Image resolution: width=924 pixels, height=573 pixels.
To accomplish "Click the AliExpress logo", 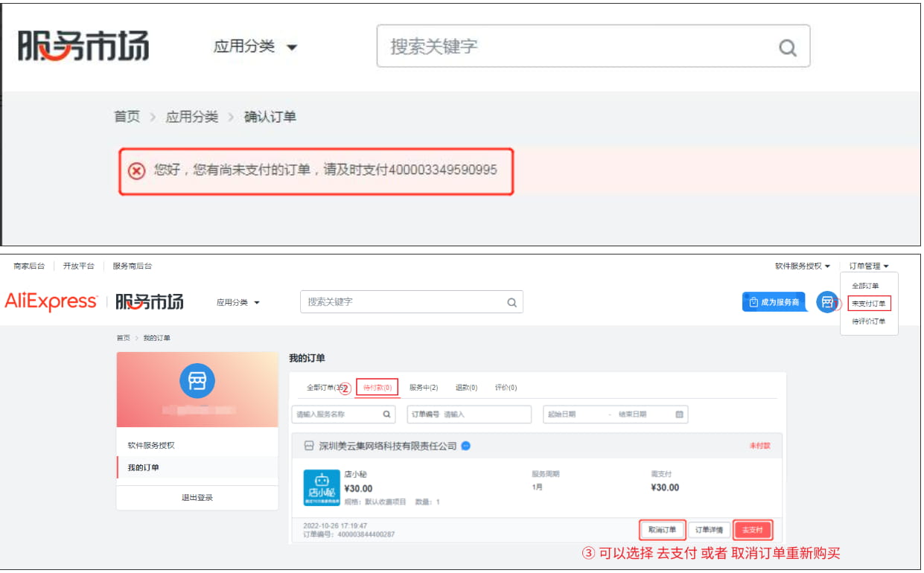I will [x=52, y=302].
